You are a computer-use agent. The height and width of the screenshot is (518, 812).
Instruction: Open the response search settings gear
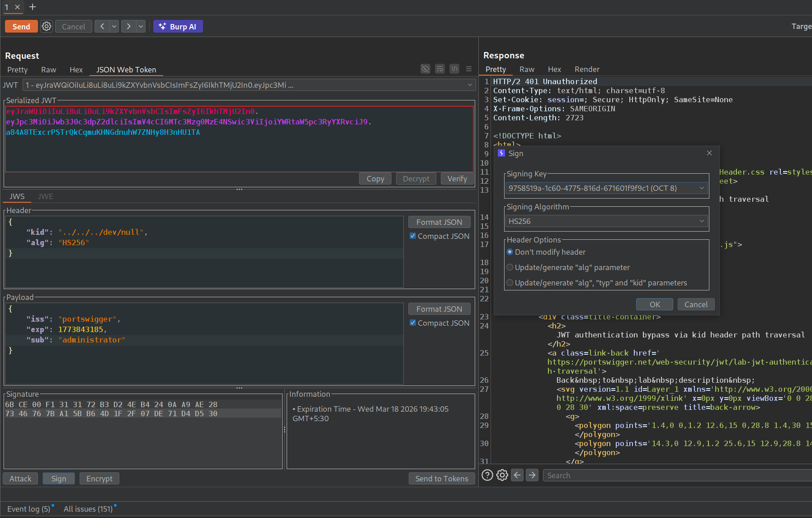click(502, 475)
